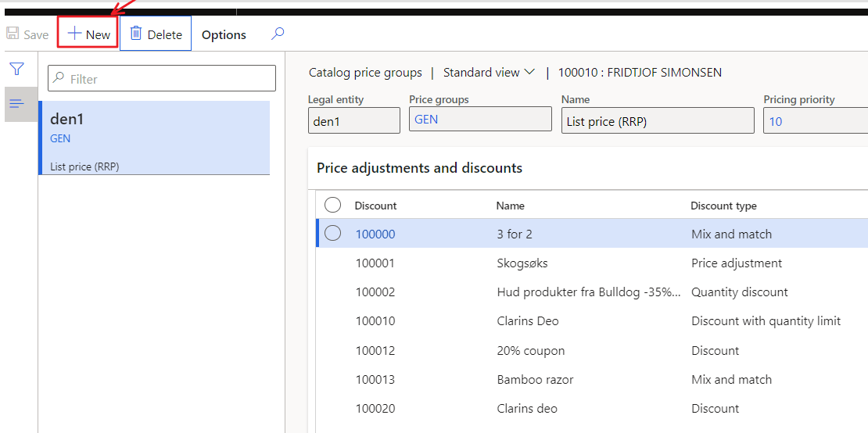Toggle the select-all circle in grid header
The image size is (868, 433).
[x=333, y=205]
